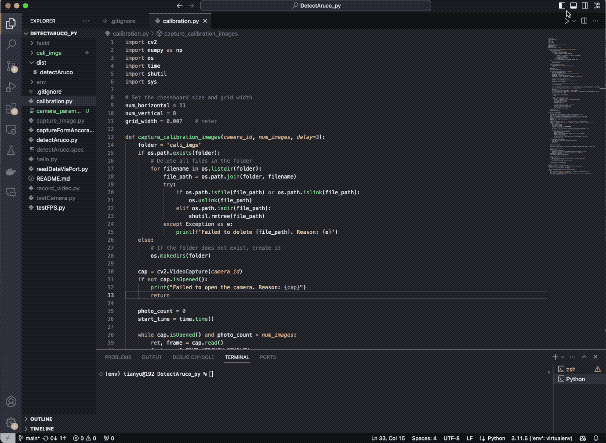This screenshot has height=443, width=606.
Task: Toggle the secondary sidebar layout button
Action: click(585, 5)
